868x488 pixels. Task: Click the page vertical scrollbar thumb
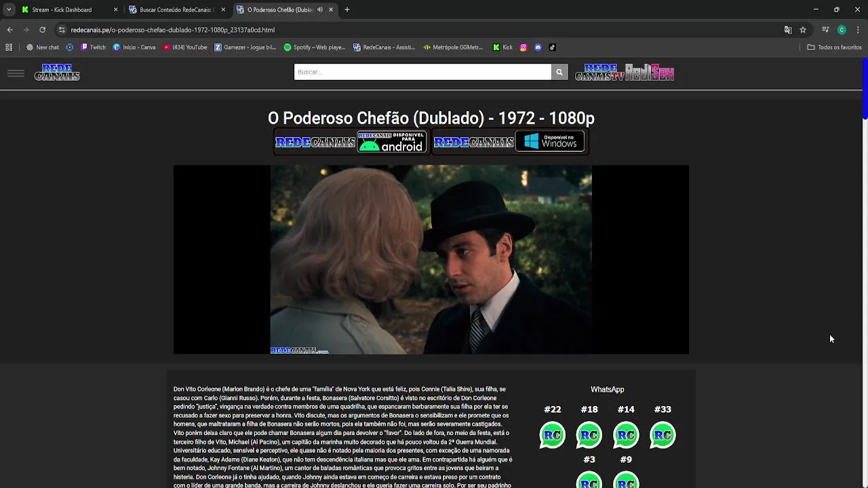[865, 89]
